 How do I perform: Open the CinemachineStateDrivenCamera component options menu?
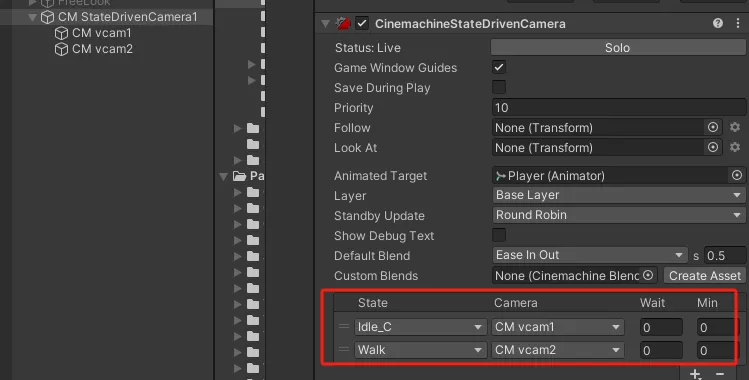pos(738,23)
